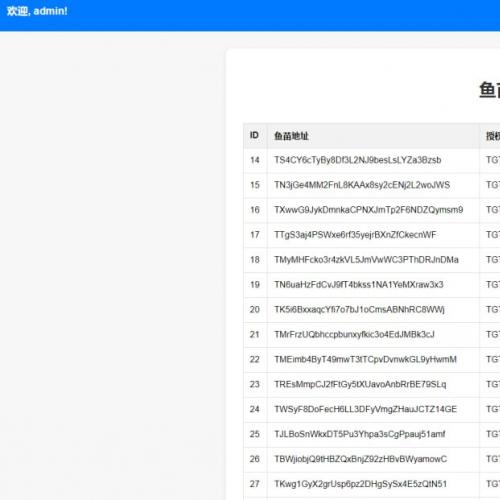Select address starting with TN6uaHzFdCvJ9f
This screenshot has width=500, height=500.
pos(359,285)
